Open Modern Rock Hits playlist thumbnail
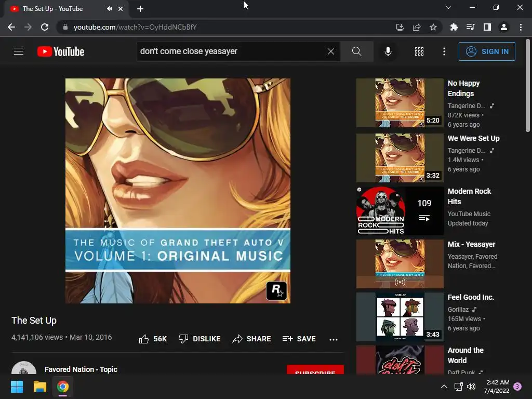Screen dimensions: 532x399 click(x=400, y=211)
